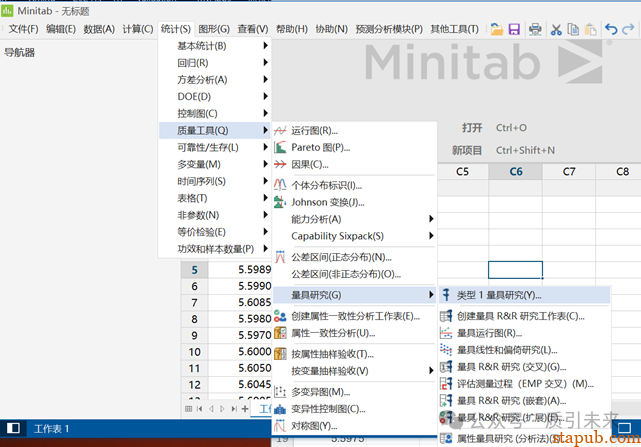Choose Pareto 图(P) menu entry
This screenshot has width=641, height=447.
coord(320,147)
